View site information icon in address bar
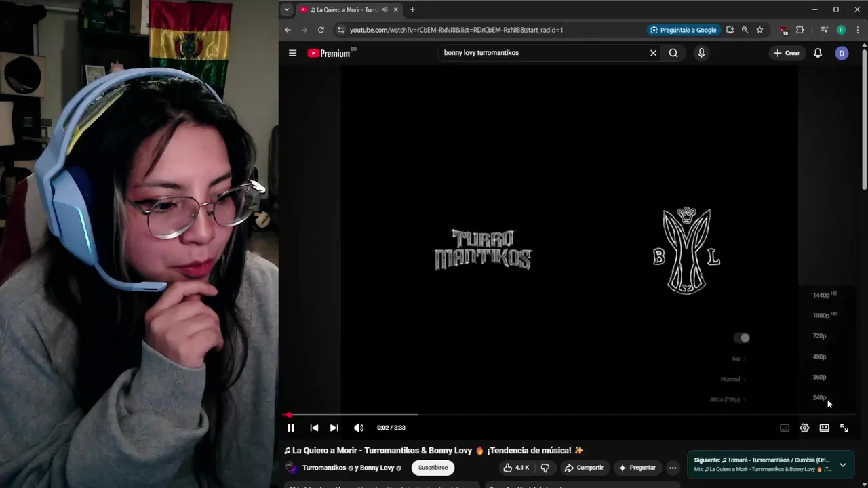868x488 pixels. point(341,30)
